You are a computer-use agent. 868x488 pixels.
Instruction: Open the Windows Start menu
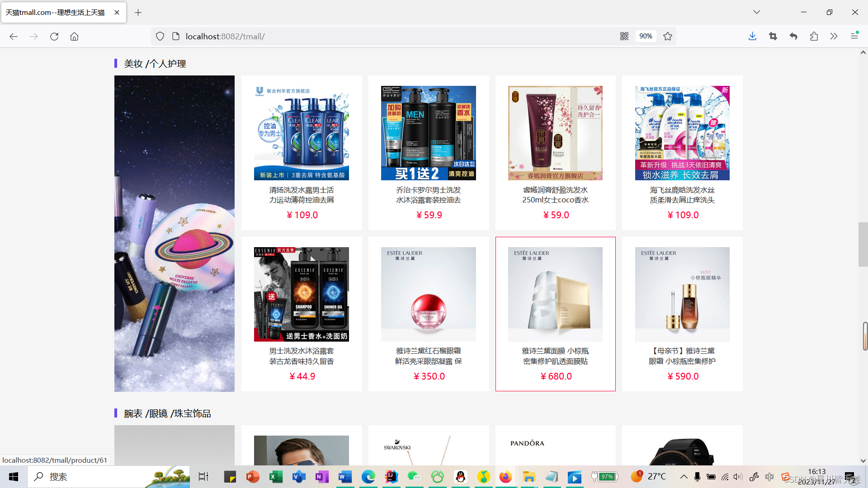click(x=14, y=477)
